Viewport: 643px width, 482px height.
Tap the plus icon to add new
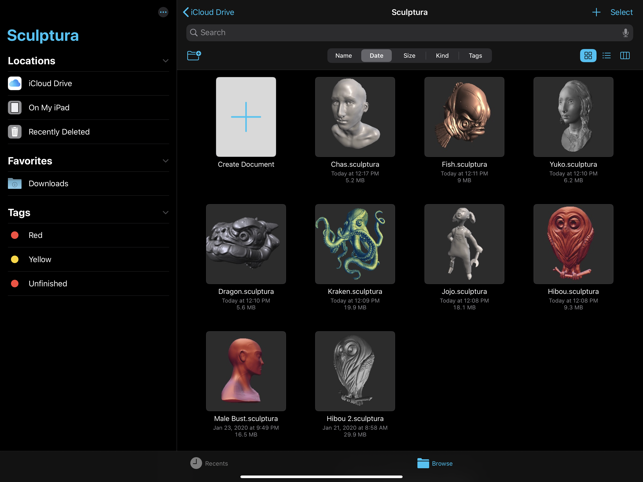[x=596, y=12]
